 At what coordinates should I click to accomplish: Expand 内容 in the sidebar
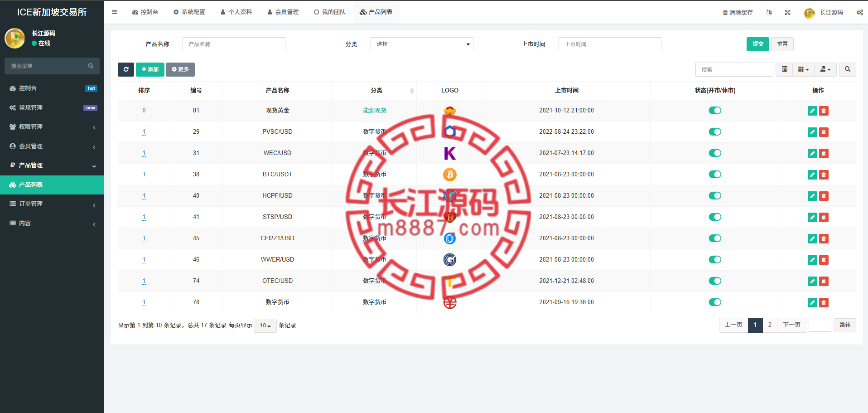click(x=52, y=224)
